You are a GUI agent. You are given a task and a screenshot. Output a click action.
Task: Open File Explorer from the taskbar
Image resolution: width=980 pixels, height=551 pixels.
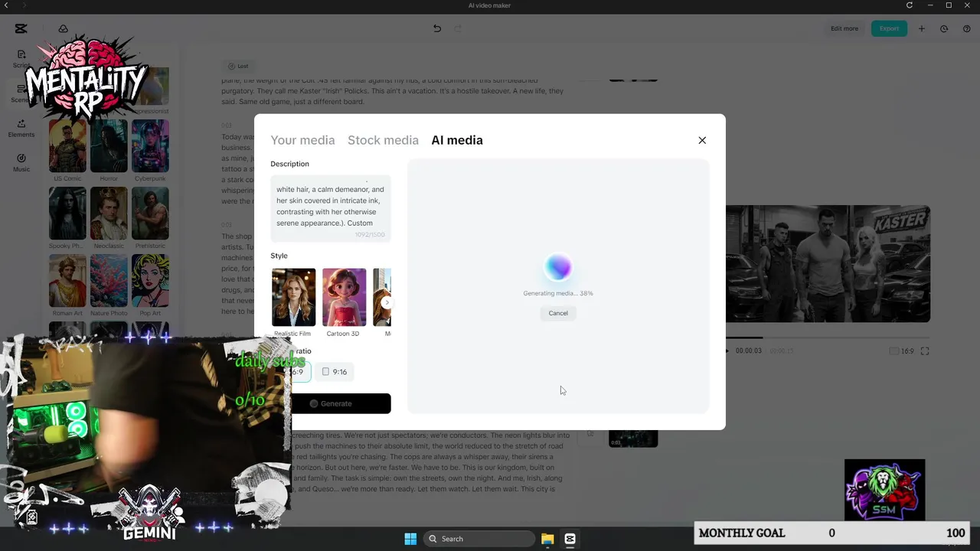pyautogui.click(x=547, y=539)
